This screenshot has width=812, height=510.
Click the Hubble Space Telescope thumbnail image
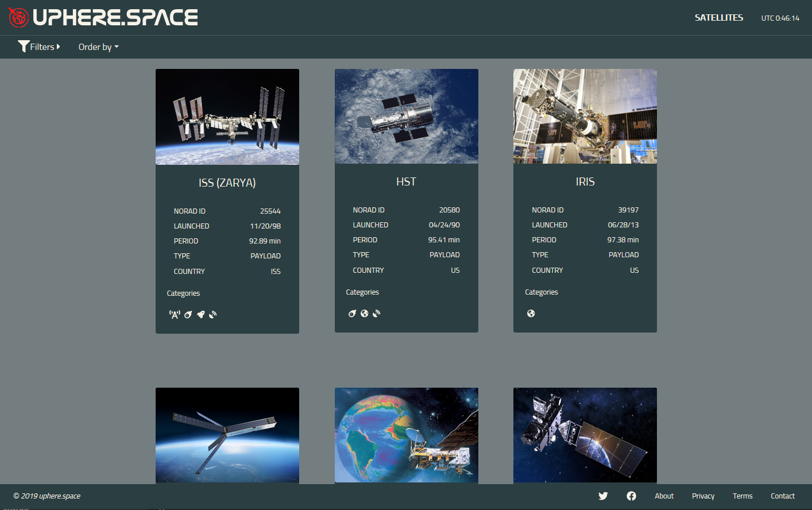[406, 116]
